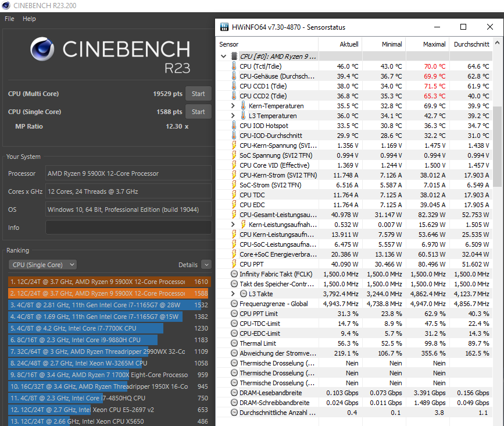The height and width of the screenshot is (426, 504).
Task: Click thermometer icon for L3 Temperaturen
Action: (244, 116)
